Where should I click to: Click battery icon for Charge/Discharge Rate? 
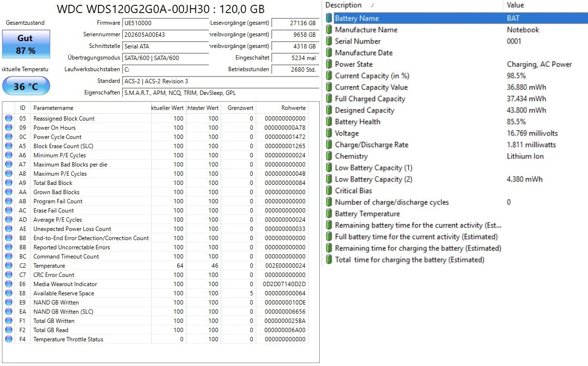point(329,145)
